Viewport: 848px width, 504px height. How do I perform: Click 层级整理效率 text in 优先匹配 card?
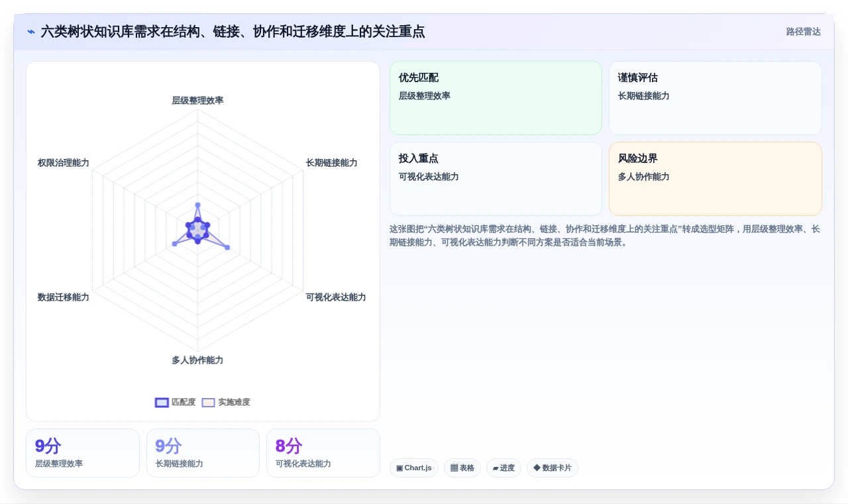(425, 96)
